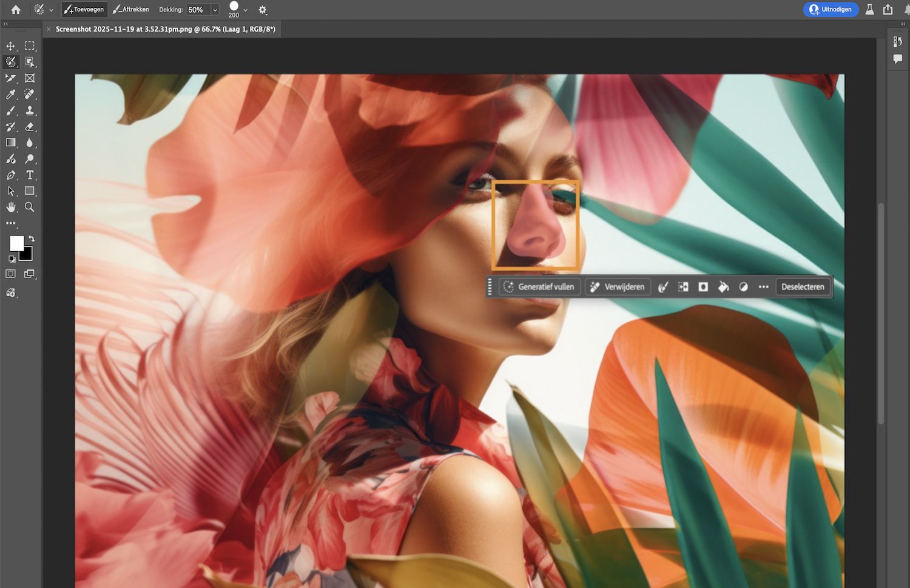This screenshot has height=588, width=910.
Task: Switch to Aftrekken selection mode
Action: [x=131, y=10]
